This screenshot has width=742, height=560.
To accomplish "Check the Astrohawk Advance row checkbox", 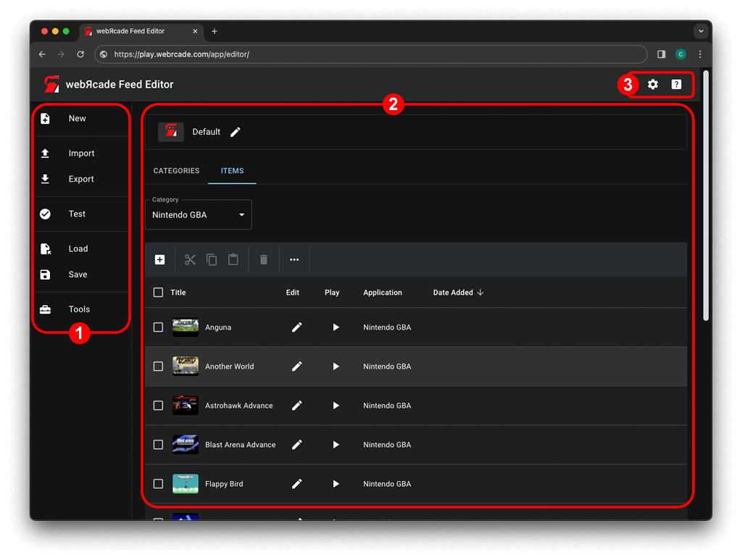I will [x=158, y=406].
